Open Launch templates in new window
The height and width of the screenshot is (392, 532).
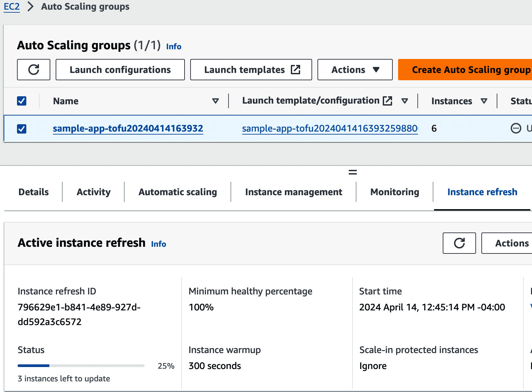[x=251, y=70]
